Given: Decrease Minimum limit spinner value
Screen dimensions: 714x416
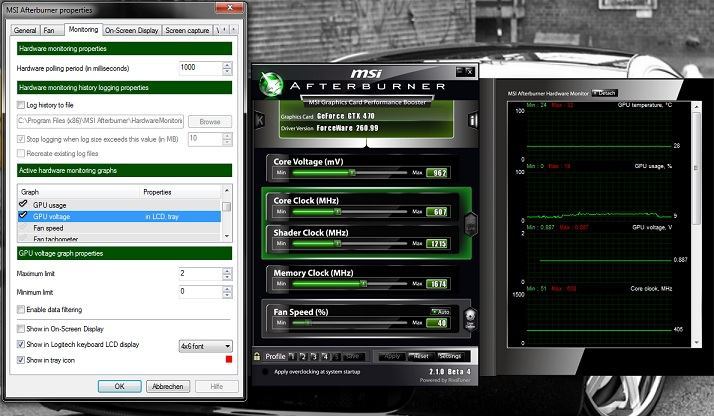Looking at the screenshot, I should click(227, 296).
